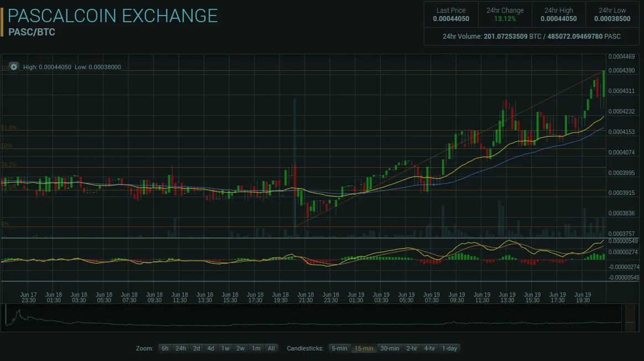Click the 38.2% Fibonacci level label

[9, 164]
